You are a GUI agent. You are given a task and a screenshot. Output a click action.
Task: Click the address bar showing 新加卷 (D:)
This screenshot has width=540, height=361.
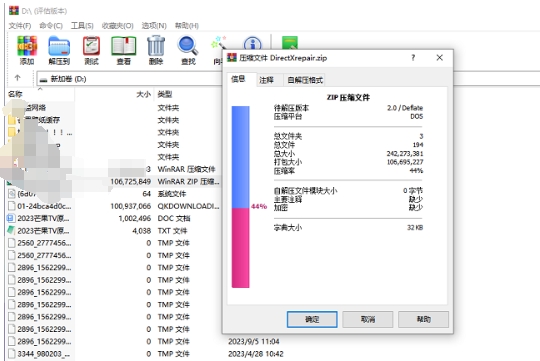coord(129,79)
